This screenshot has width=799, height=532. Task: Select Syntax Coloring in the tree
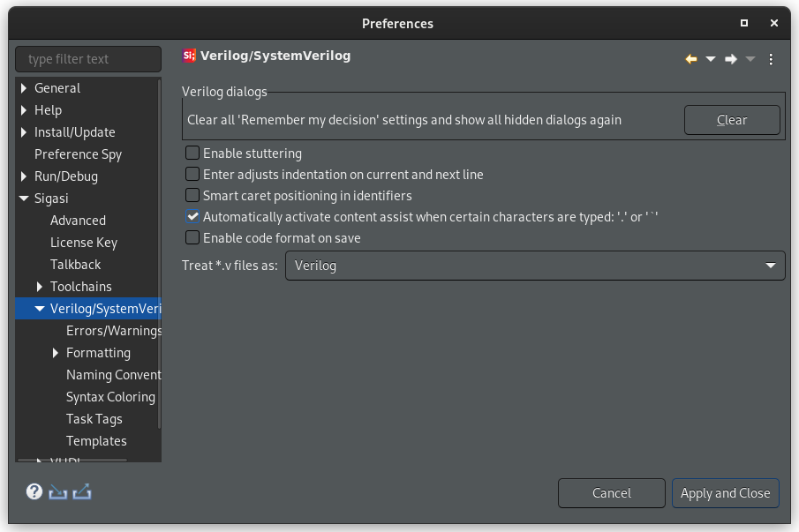[110, 397]
